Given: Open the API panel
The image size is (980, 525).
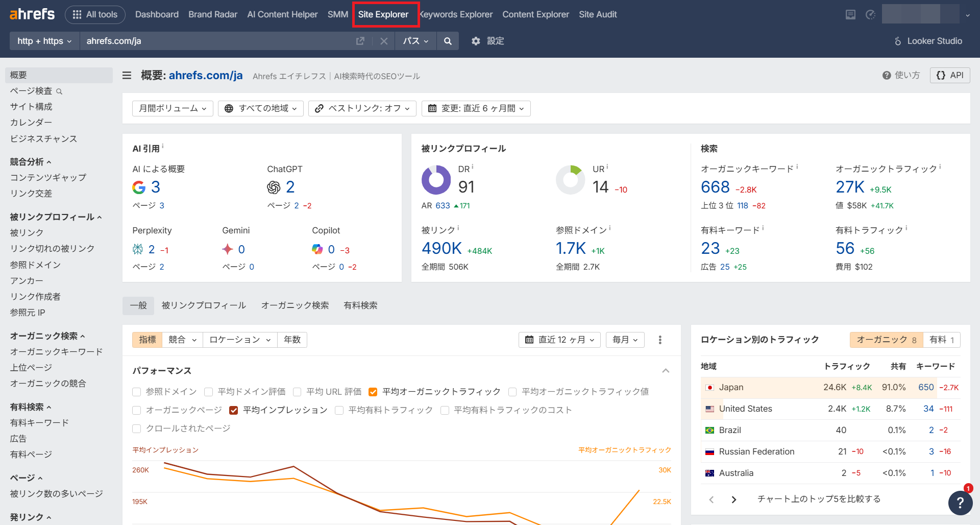Looking at the screenshot, I should click(949, 75).
